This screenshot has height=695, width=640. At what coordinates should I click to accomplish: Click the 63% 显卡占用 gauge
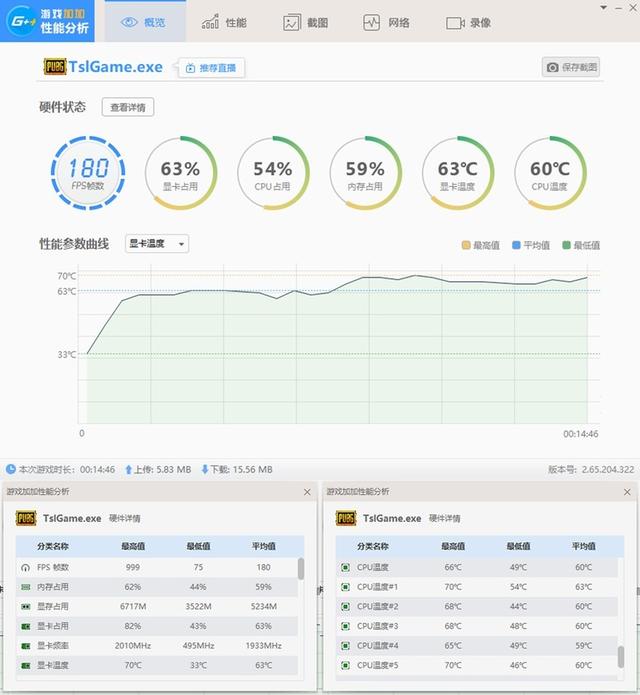tap(180, 173)
